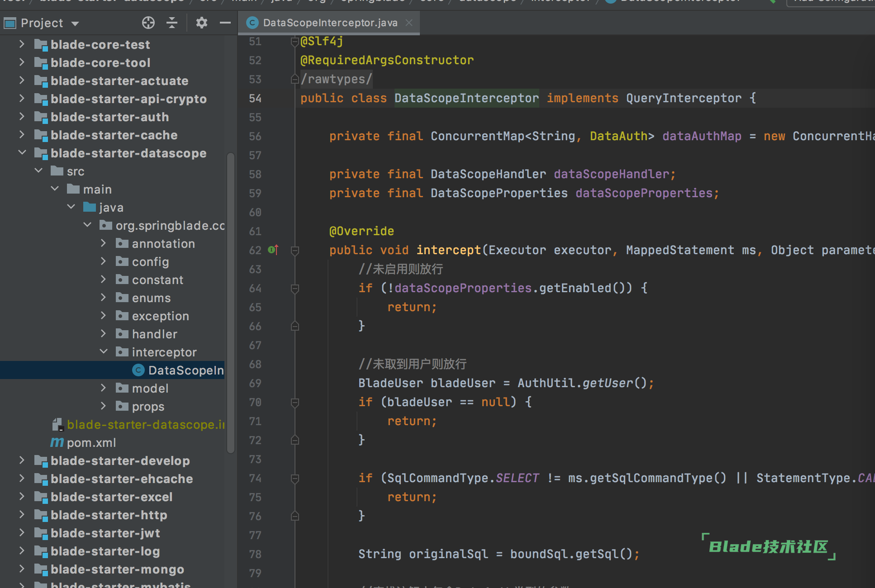The image size is (875, 588).
Task: Expand blade-starter-api-crypto in the tree
Action: tap(22, 98)
